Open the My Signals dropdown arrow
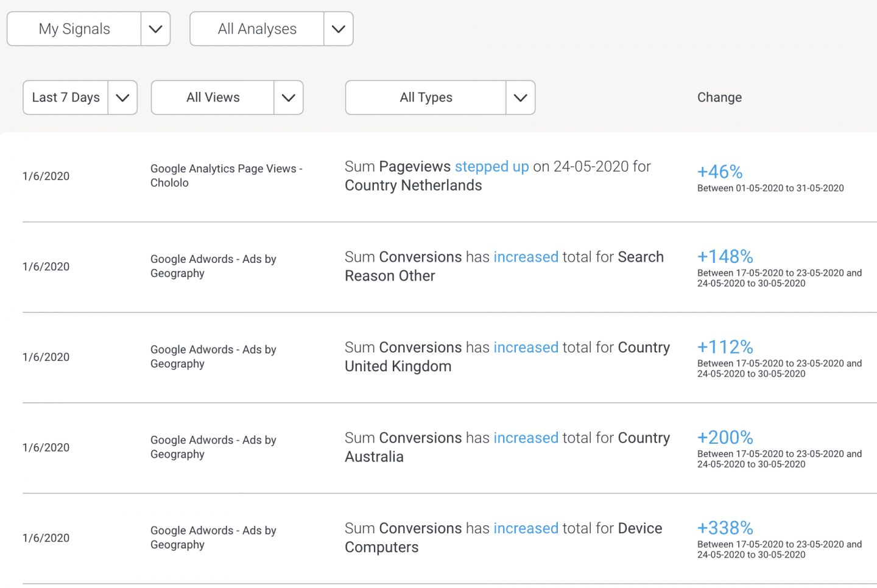This screenshot has height=588, width=877. [x=155, y=29]
